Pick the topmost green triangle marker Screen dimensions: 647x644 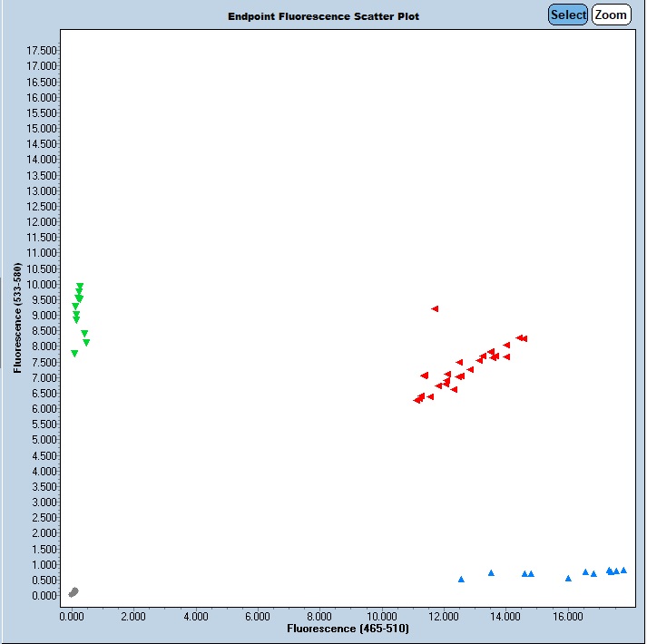pos(80,287)
